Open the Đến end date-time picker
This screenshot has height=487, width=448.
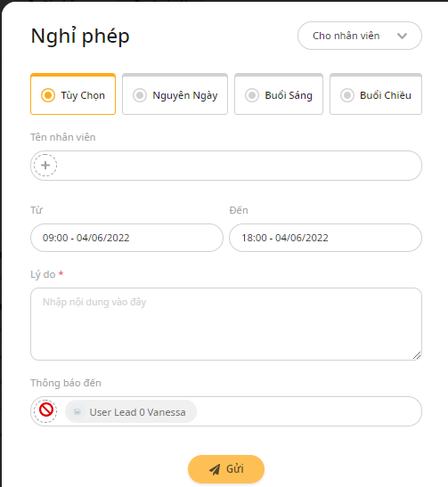325,238
